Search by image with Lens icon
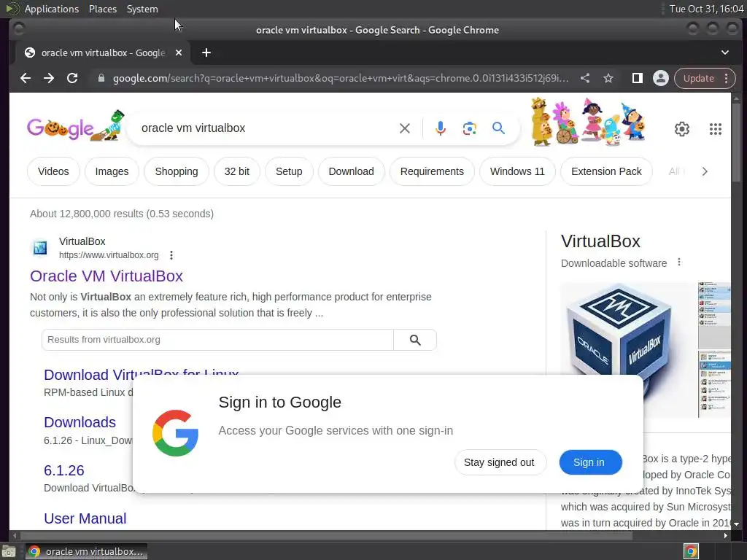 pos(469,128)
